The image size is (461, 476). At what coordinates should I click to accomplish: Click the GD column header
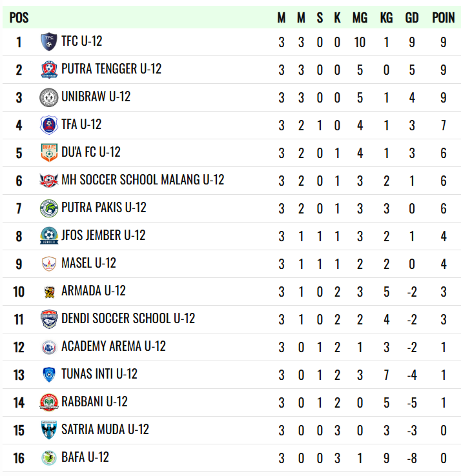(x=412, y=18)
